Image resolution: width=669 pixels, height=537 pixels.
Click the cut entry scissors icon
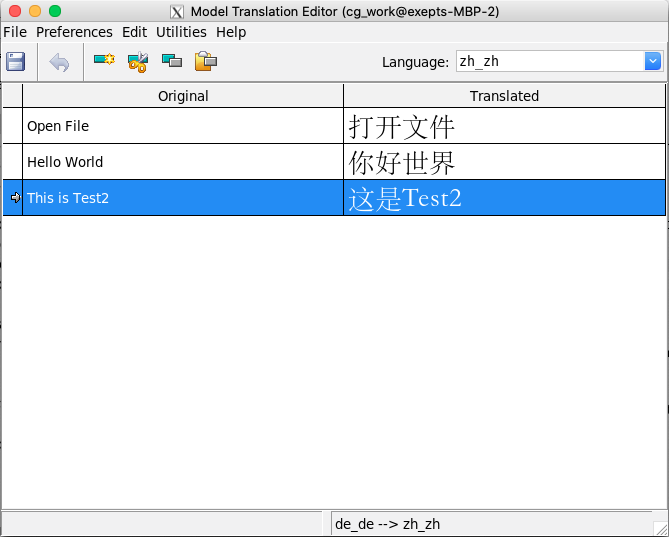(x=138, y=62)
